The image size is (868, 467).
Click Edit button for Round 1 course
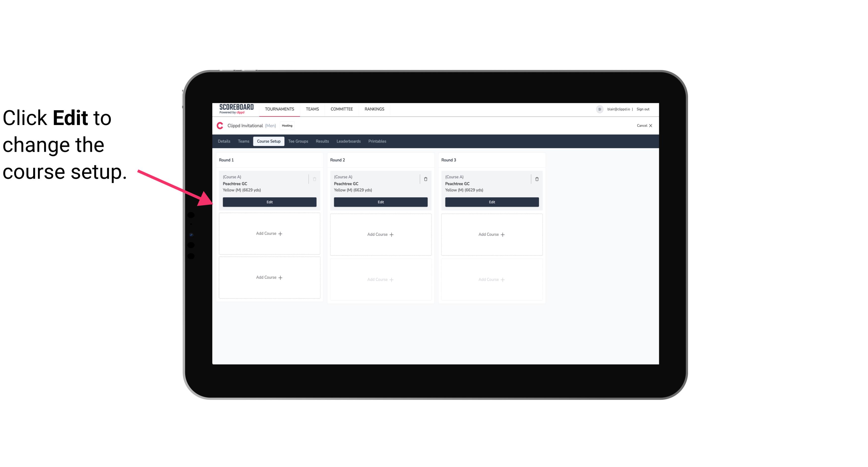(x=269, y=201)
